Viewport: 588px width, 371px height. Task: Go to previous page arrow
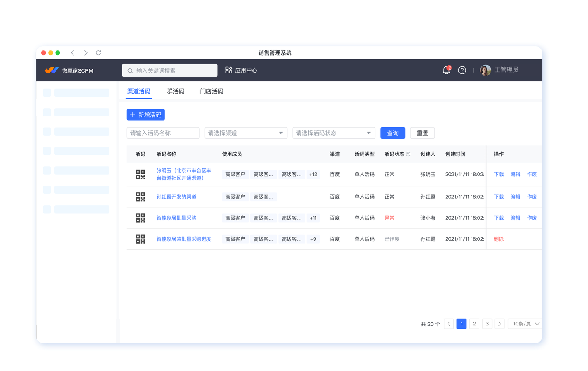449,324
